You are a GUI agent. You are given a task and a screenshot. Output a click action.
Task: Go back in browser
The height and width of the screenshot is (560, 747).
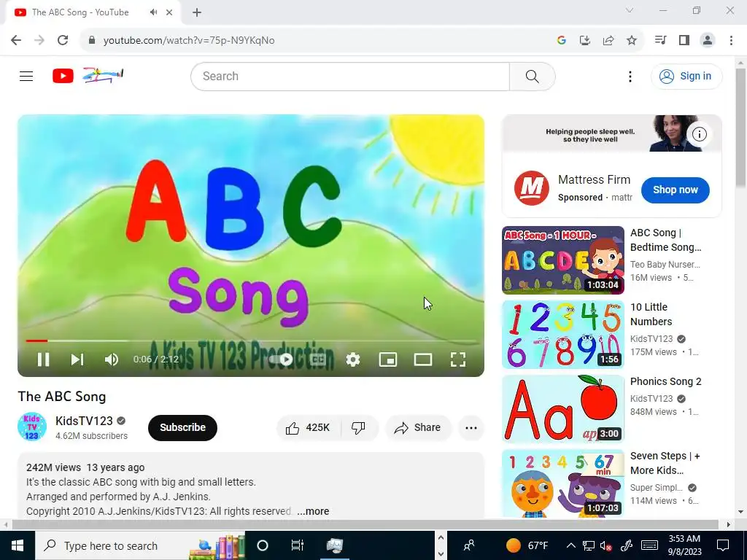coord(16,41)
